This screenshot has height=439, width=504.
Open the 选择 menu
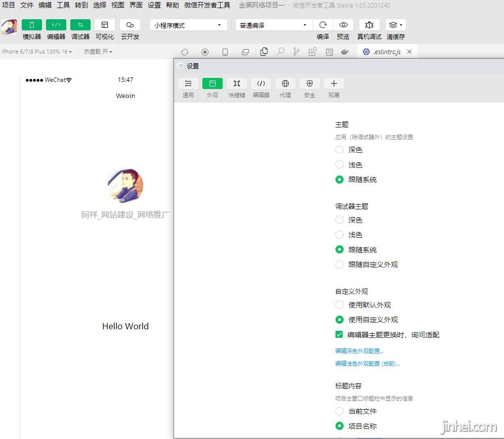click(100, 5)
